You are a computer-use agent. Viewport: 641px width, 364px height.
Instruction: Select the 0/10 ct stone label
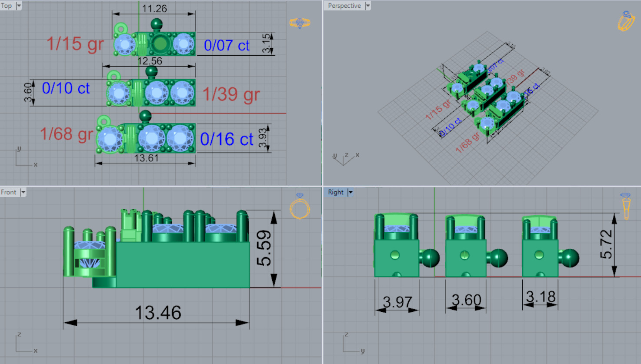[66, 88]
